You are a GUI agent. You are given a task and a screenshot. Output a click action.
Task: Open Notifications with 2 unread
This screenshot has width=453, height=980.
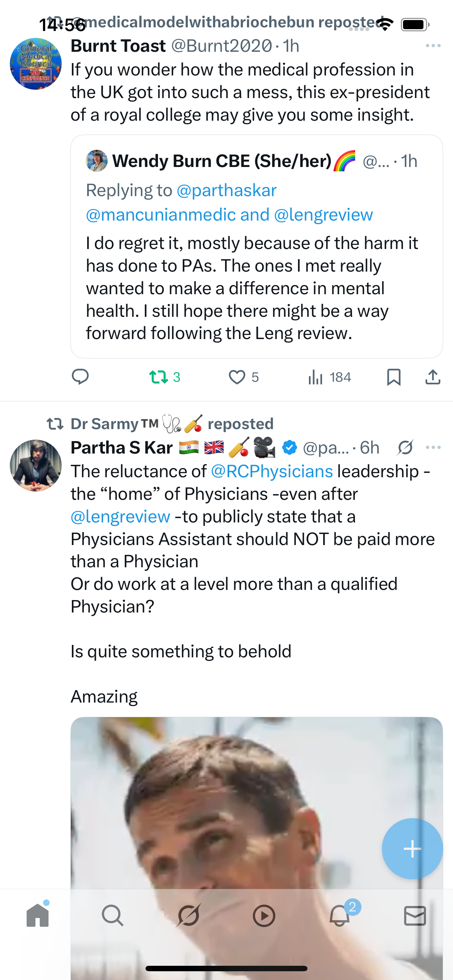(340, 915)
